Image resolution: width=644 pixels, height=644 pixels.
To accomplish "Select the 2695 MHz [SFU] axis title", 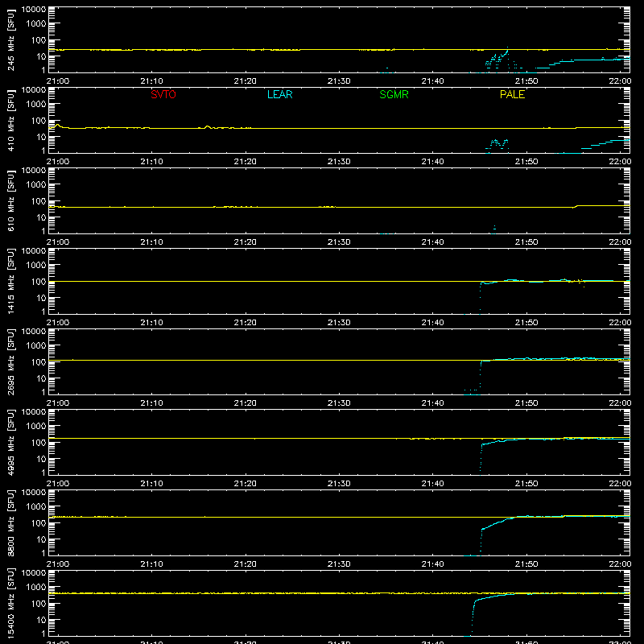I will point(10,361).
